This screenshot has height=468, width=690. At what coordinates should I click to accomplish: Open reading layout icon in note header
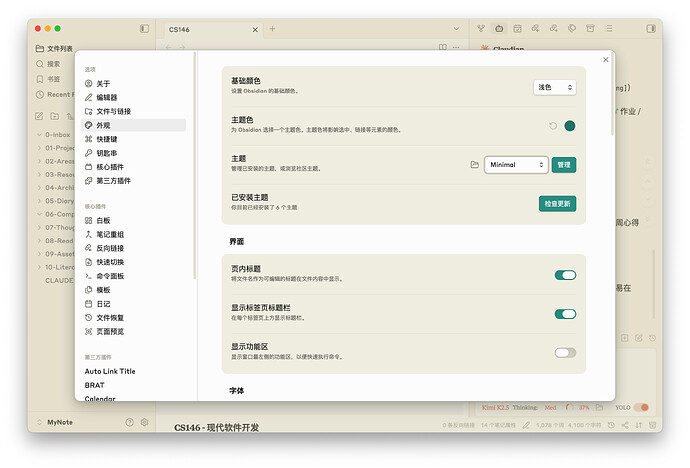443,47
